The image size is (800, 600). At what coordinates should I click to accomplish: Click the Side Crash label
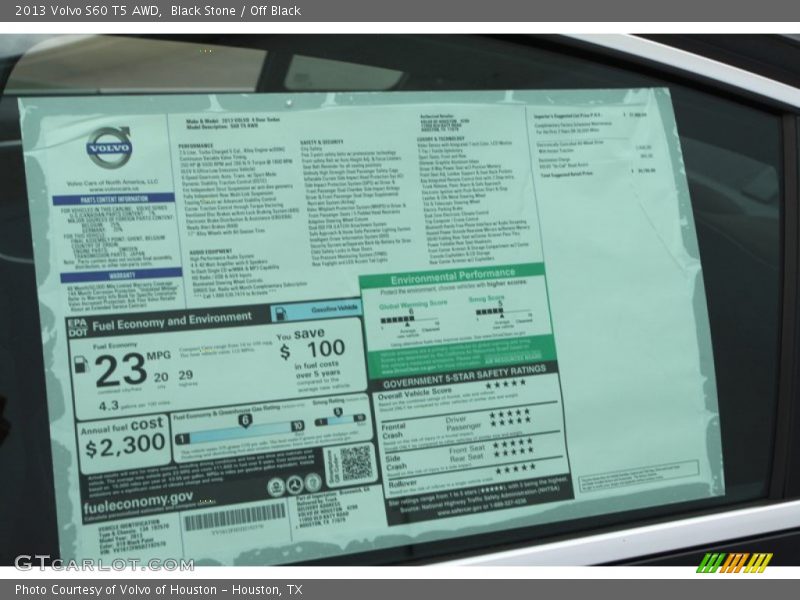[x=396, y=462]
